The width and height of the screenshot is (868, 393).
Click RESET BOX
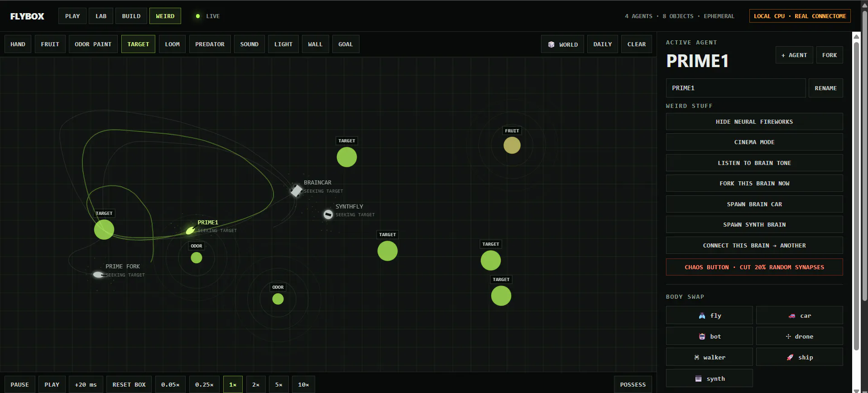[x=129, y=384]
